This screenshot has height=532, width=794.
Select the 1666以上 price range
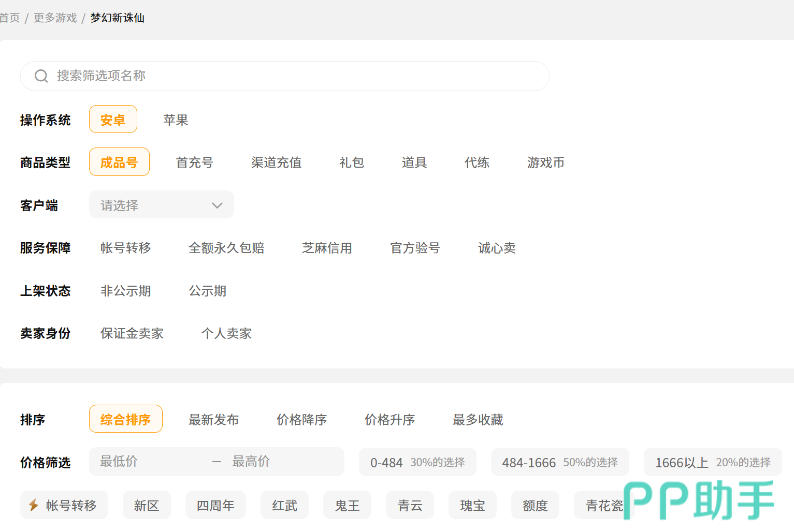pos(712,462)
